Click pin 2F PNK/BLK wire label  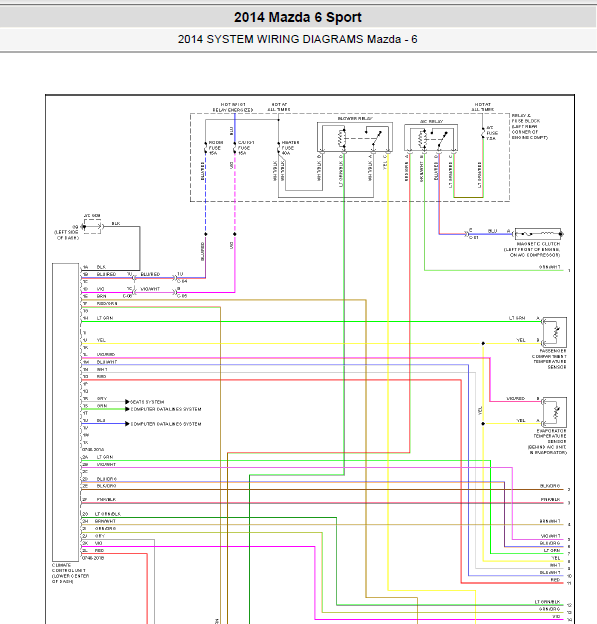106,499
